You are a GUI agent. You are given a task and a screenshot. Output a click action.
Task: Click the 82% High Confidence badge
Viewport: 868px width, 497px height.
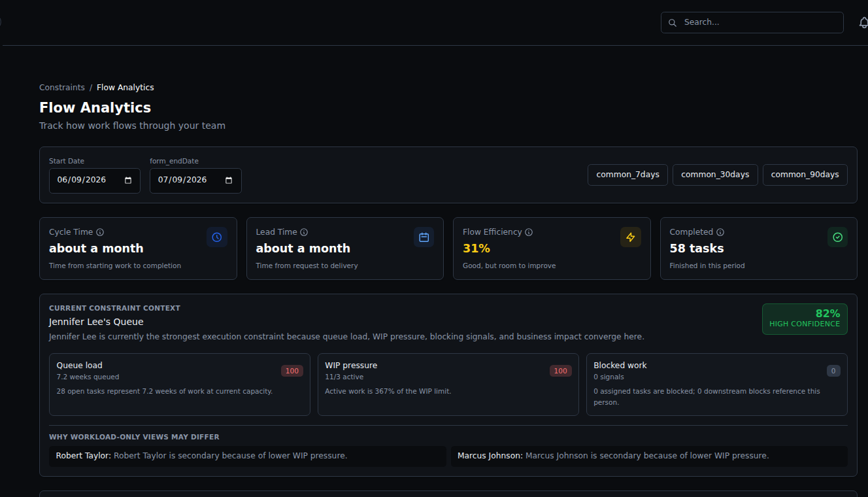[x=805, y=319]
